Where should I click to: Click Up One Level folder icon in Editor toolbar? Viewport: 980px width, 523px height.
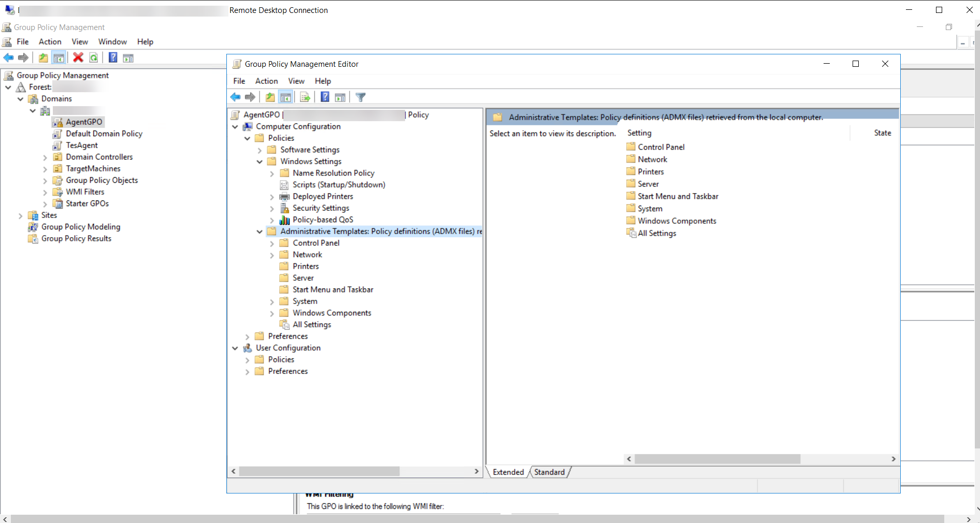[x=270, y=97]
